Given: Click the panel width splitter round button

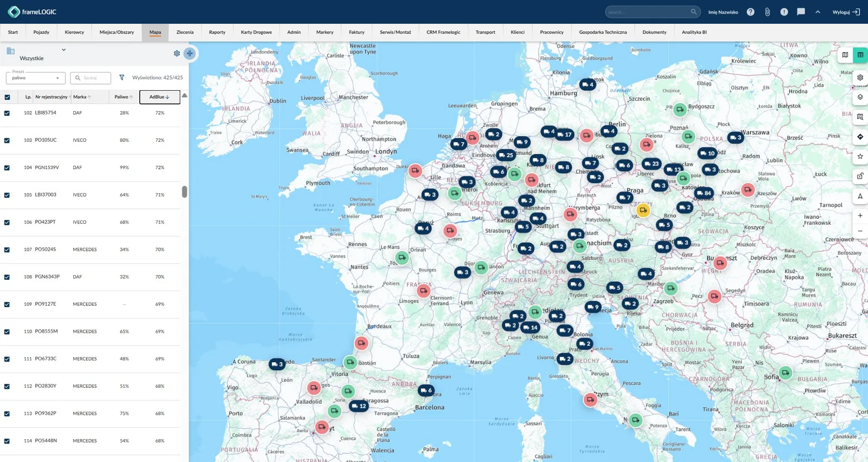Looking at the screenshot, I should coord(189,53).
